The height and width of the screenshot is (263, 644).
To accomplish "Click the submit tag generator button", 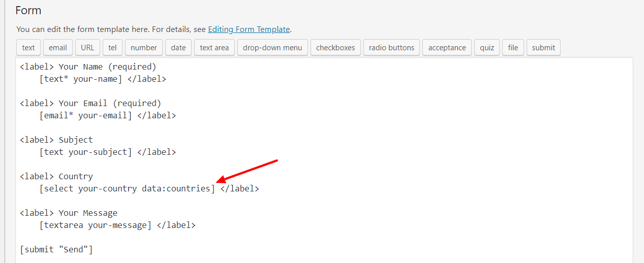I will (543, 47).
